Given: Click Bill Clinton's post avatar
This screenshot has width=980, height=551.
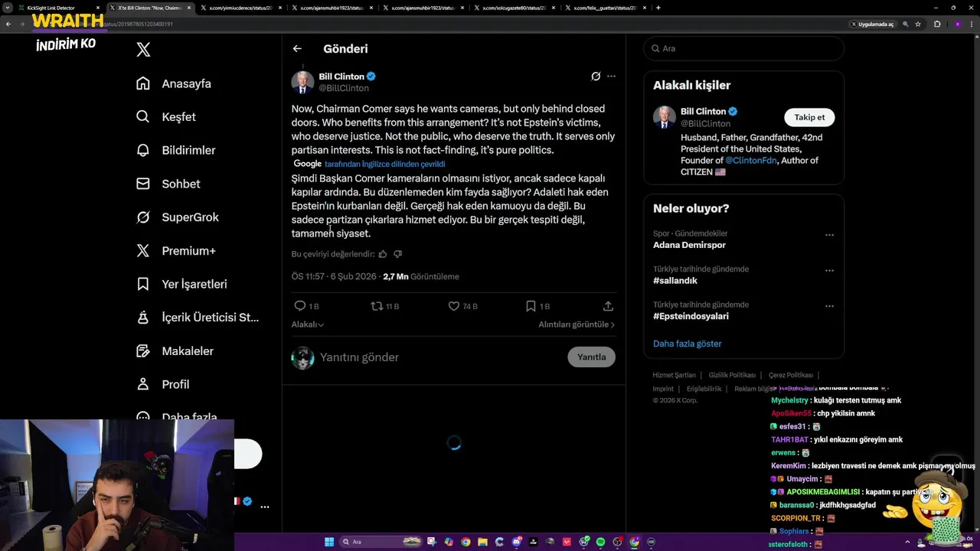Looking at the screenshot, I should 302,82.
